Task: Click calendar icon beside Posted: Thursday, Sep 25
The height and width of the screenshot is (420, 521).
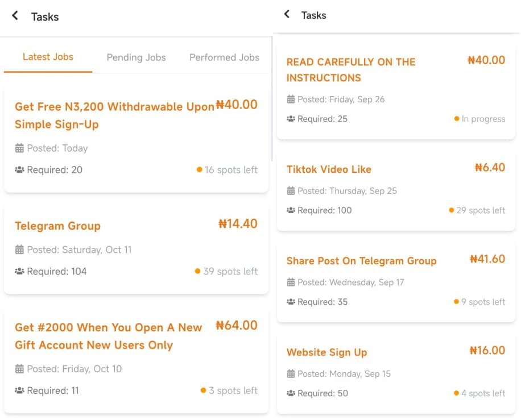Action: 291,191
